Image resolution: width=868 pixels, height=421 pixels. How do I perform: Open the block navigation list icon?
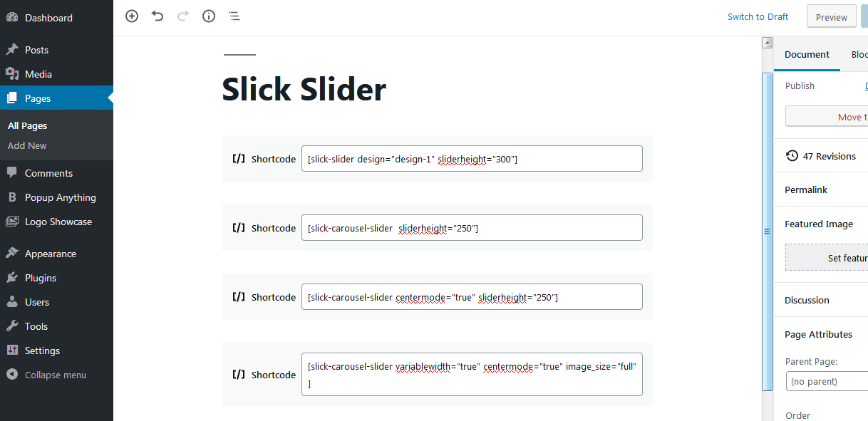(x=234, y=16)
